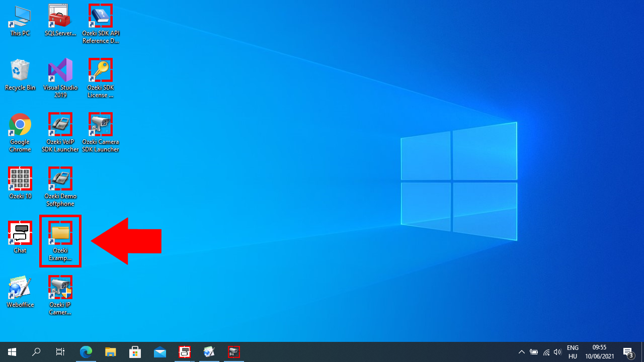Select the Recycle Bin icon
The image size is (644, 362).
[20, 74]
